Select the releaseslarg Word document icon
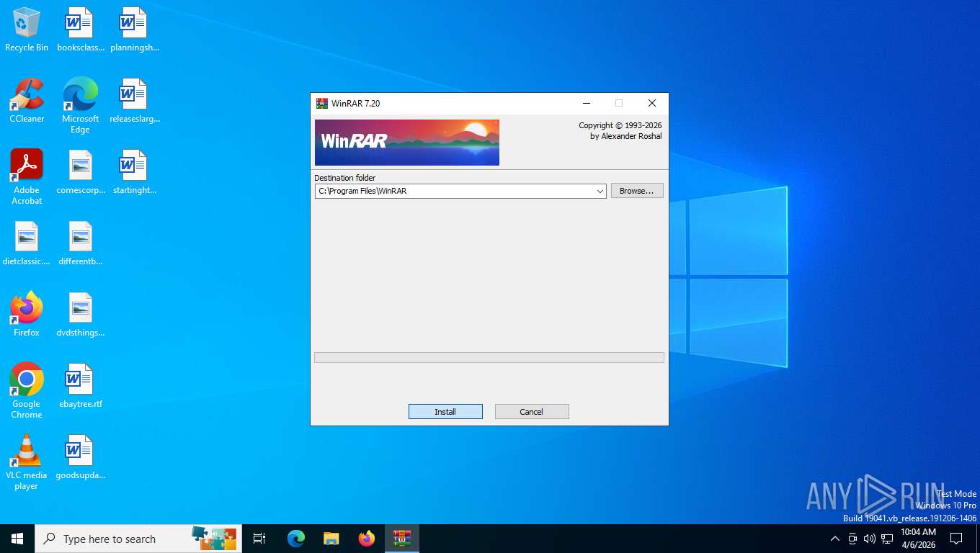The image size is (980, 553). pyautogui.click(x=135, y=102)
